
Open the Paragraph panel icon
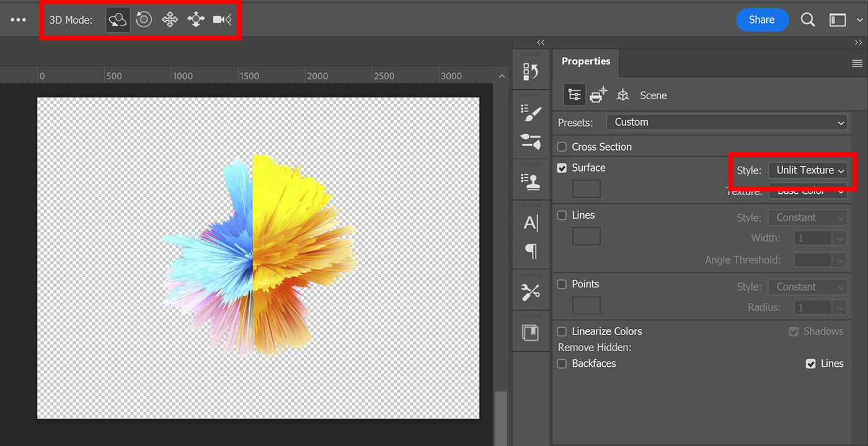pos(531,251)
